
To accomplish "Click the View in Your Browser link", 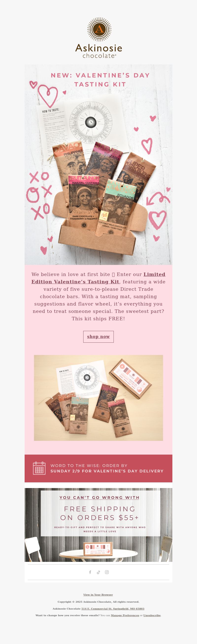I will point(98,595).
